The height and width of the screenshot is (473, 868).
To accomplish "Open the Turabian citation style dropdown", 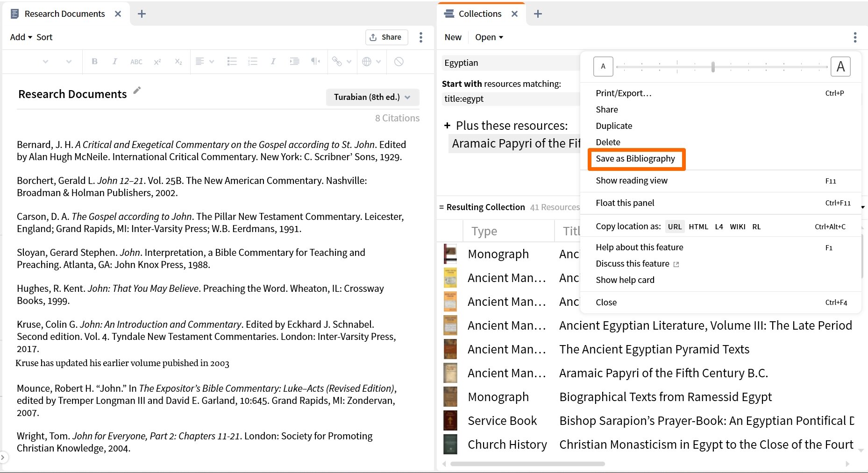I will [x=372, y=97].
